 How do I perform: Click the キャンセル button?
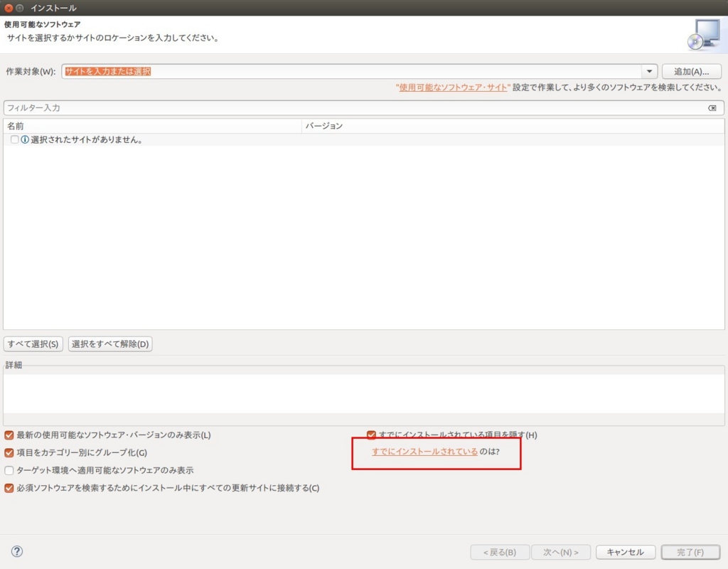pos(626,552)
